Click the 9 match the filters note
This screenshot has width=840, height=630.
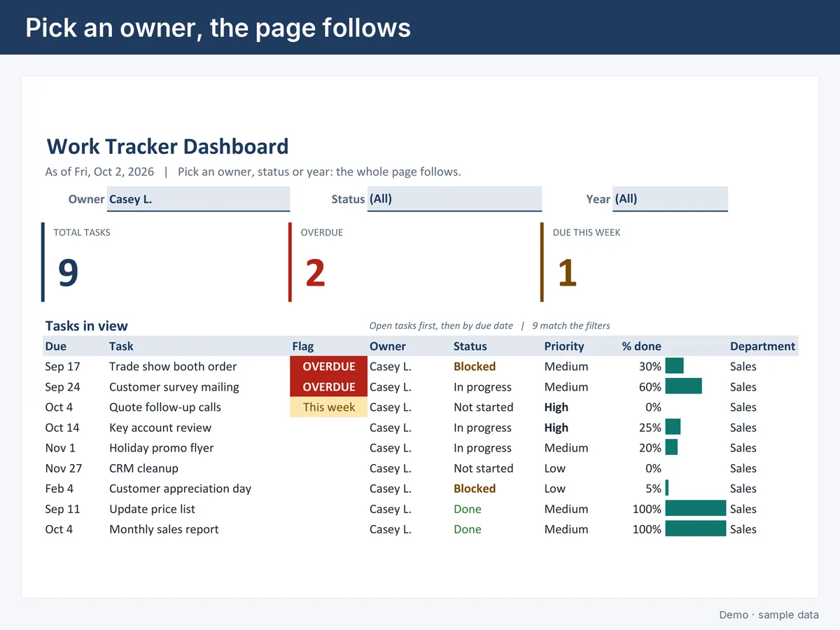pyautogui.click(x=571, y=325)
